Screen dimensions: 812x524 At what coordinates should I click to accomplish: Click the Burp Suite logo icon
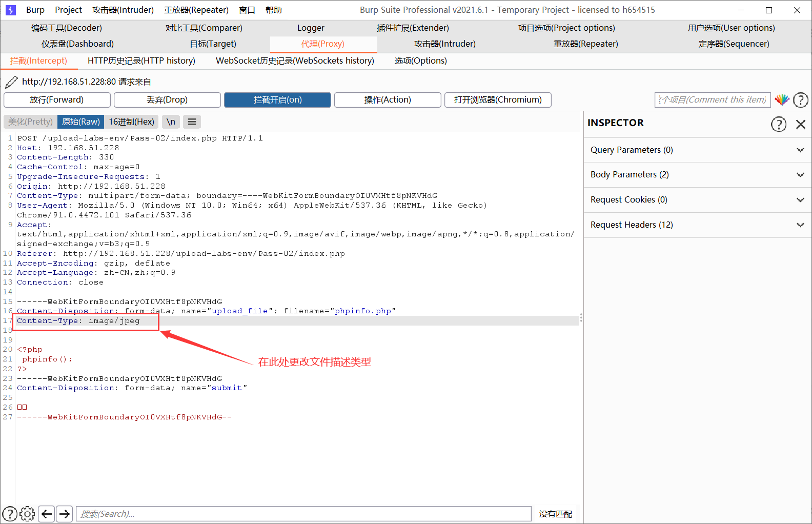pos(11,10)
